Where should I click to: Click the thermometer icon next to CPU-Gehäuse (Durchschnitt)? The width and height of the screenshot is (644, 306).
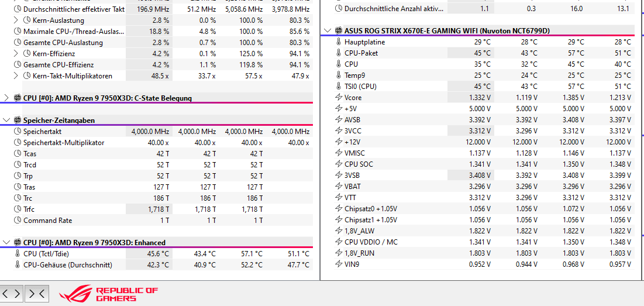[17, 265]
